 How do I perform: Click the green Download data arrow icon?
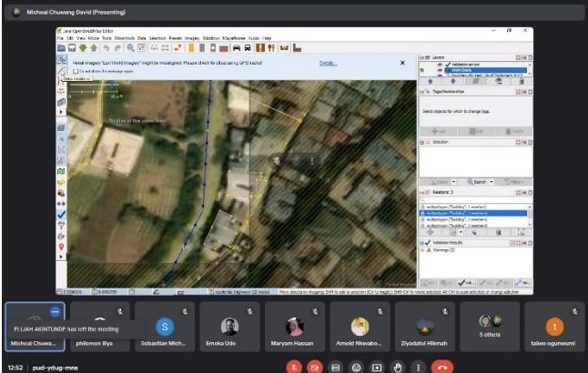click(x=83, y=48)
